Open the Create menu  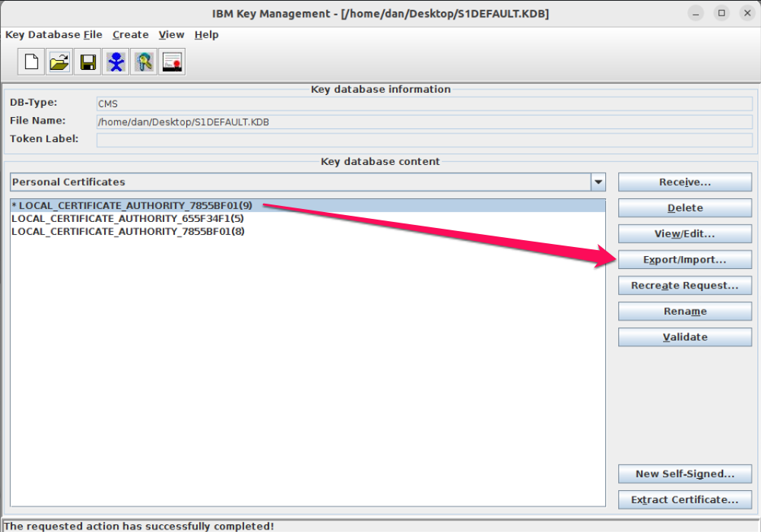click(130, 34)
